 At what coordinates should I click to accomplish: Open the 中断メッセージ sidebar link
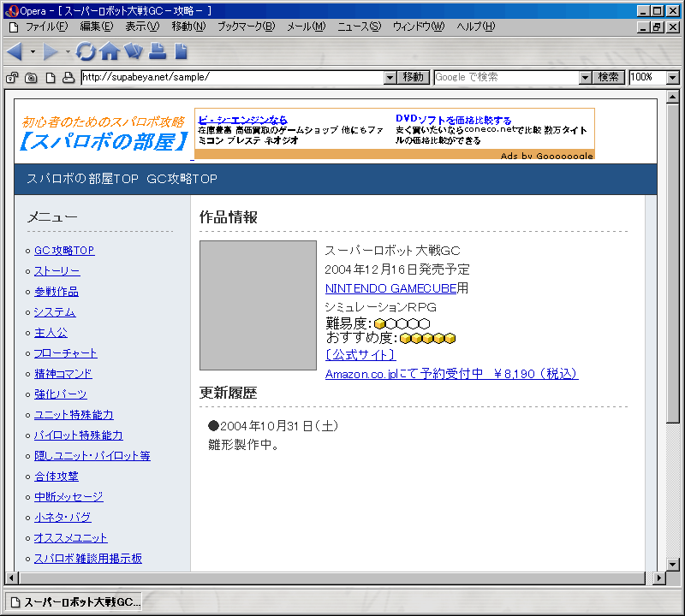[68, 497]
